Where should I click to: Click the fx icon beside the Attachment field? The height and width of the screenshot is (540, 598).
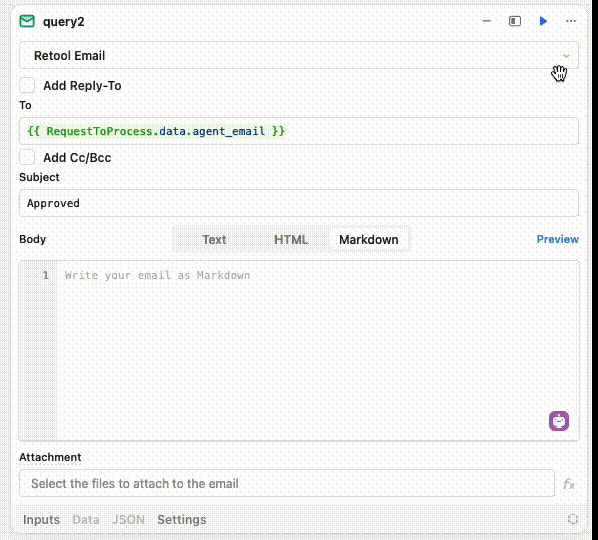[x=569, y=484]
